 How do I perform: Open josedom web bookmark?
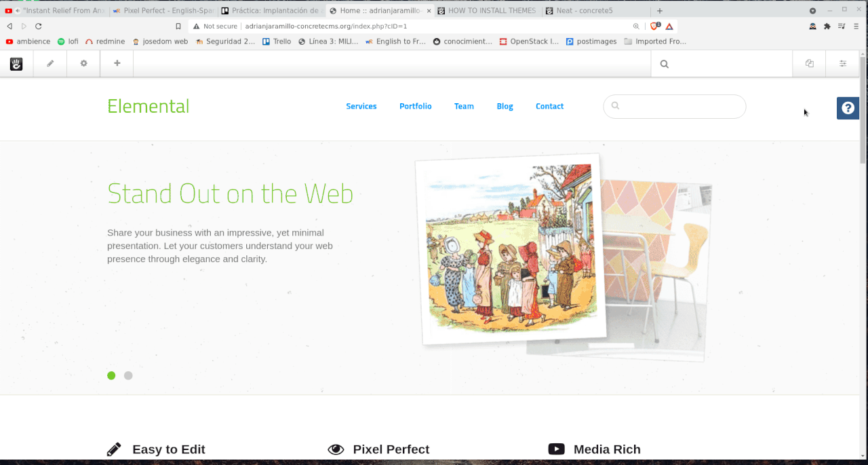point(160,41)
